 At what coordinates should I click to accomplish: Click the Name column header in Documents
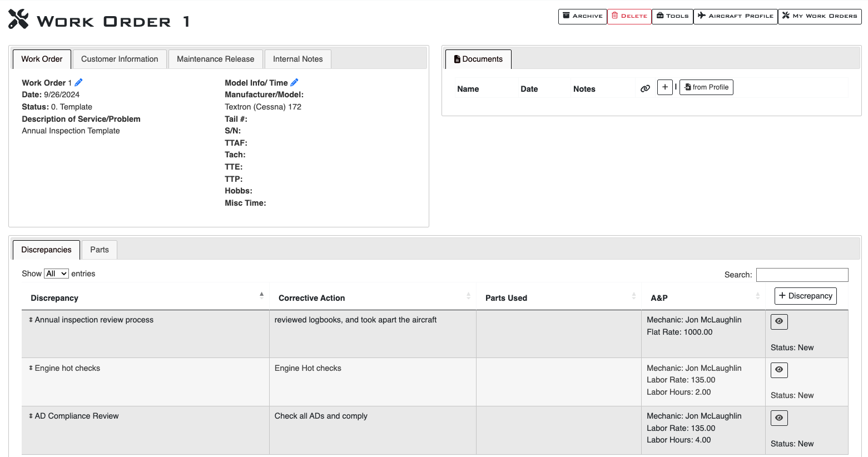pos(468,89)
